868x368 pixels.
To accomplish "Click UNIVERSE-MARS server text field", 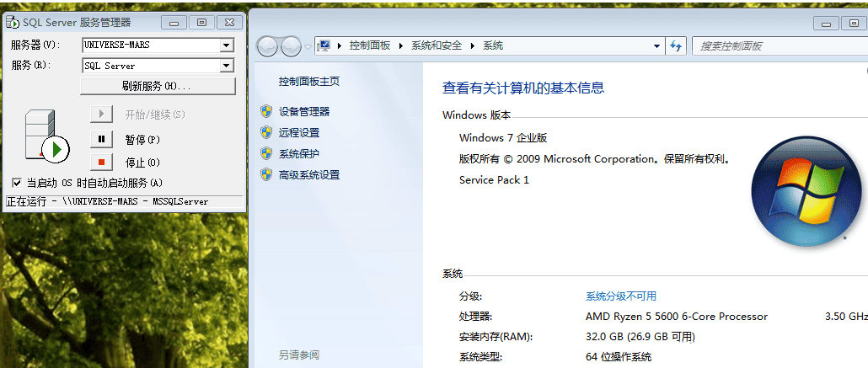I will pos(151,45).
